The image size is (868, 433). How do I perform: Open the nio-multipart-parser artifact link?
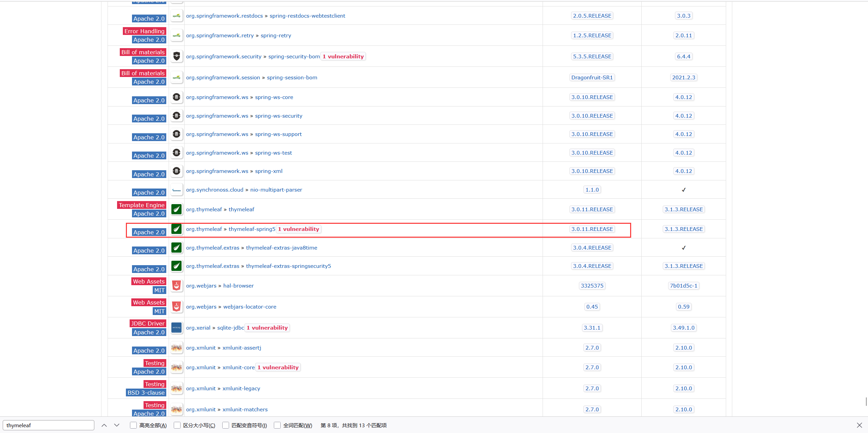pos(276,190)
